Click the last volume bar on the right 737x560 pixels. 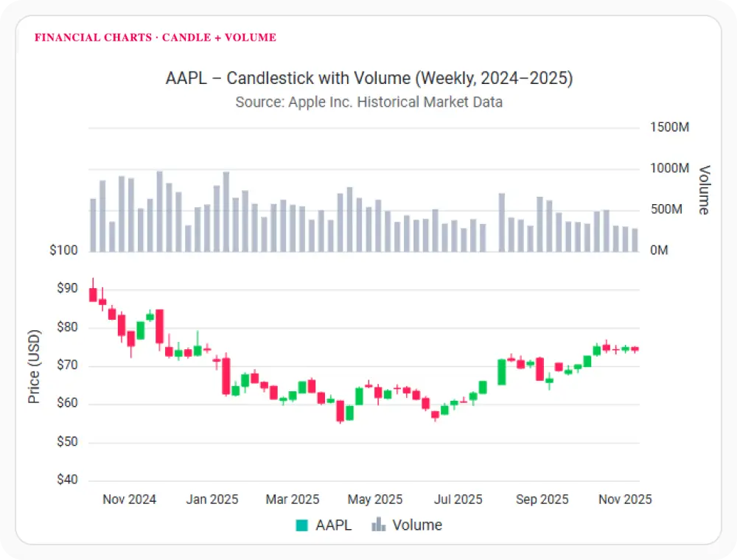635,240
